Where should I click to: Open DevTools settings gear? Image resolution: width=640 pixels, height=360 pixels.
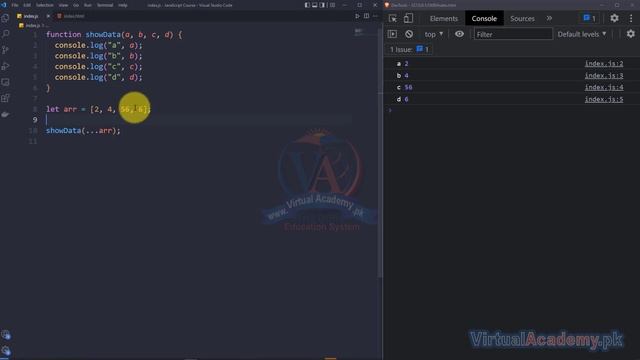[x=614, y=18]
